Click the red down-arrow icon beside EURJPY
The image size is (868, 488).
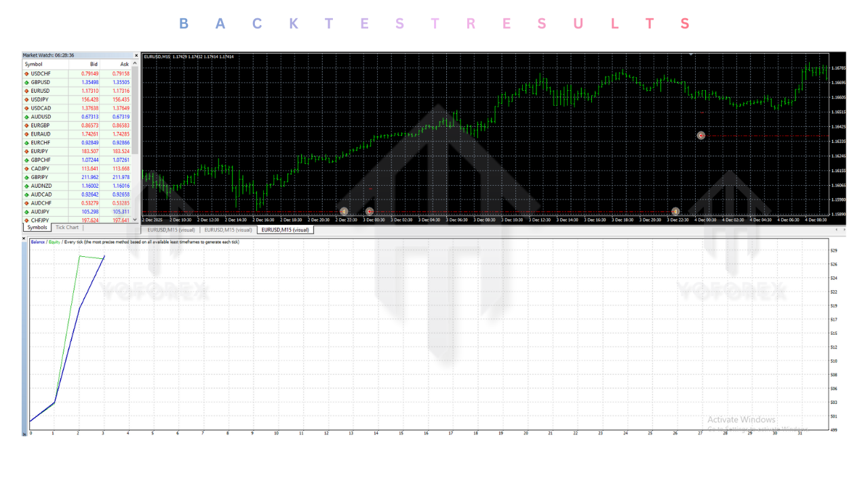tap(27, 151)
